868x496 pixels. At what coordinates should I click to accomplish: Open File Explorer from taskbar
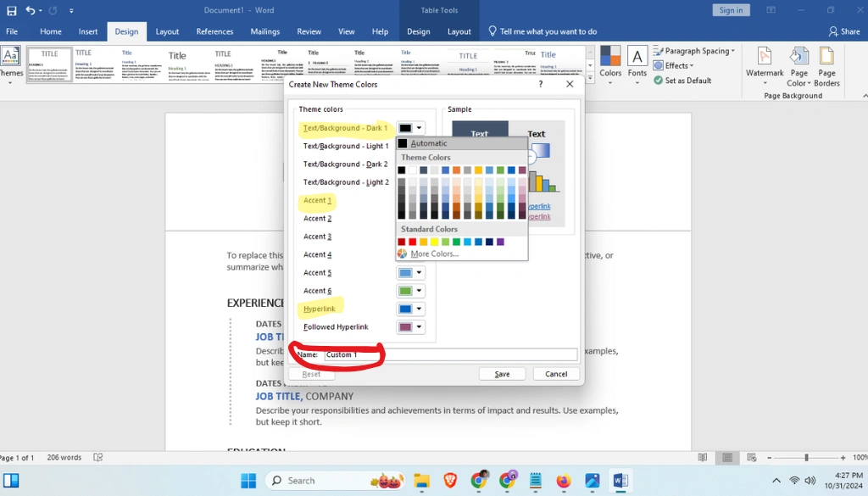[x=422, y=481]
